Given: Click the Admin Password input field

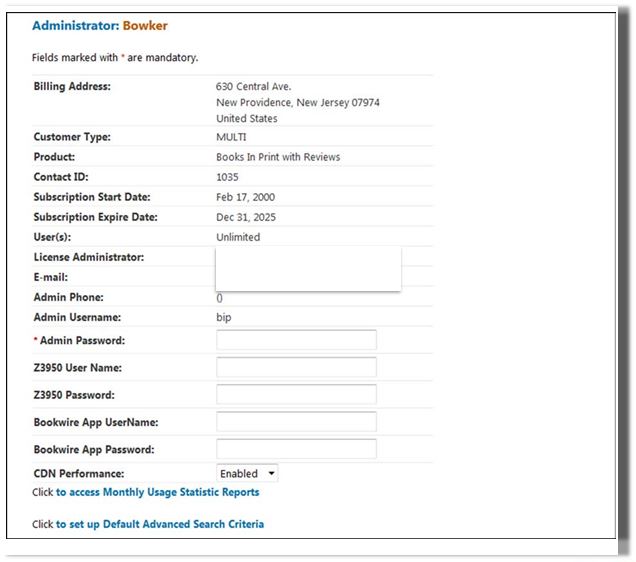Looking at the screenshot, I should point(297,340).
